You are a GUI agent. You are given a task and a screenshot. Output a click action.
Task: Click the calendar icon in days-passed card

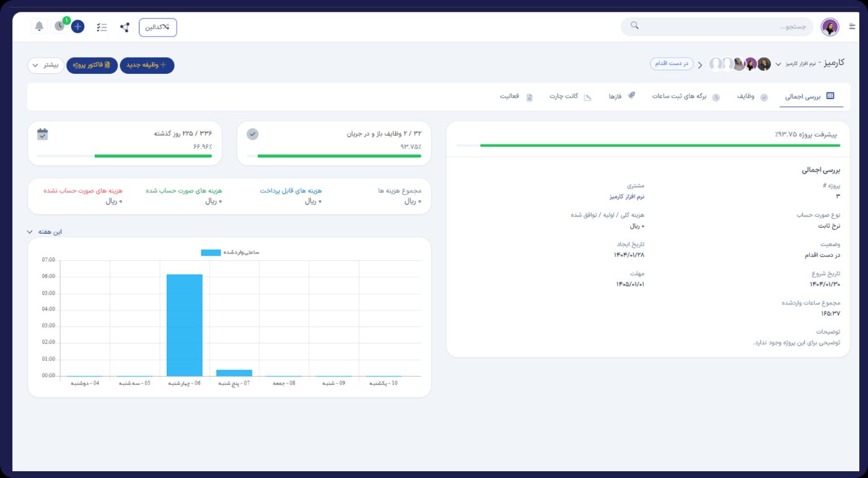pos(42,134)
